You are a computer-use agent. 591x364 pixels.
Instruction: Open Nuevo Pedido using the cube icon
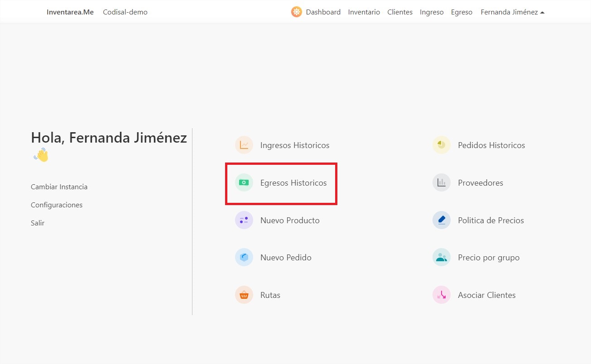click(x=244, y=257)
